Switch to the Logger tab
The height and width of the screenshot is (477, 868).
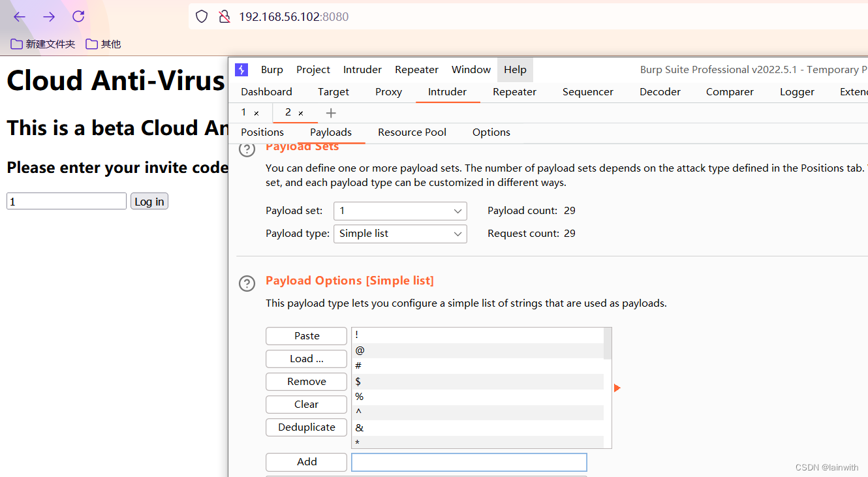(797, 92)
